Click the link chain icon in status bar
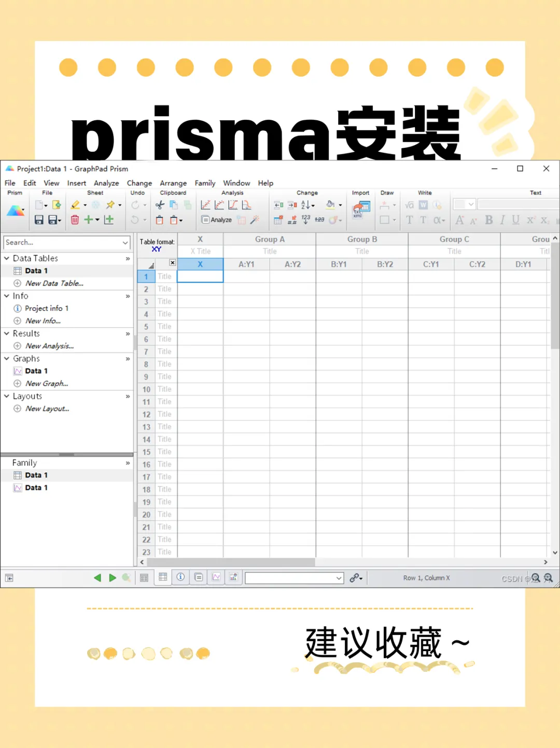 click(x=354, y=577)
